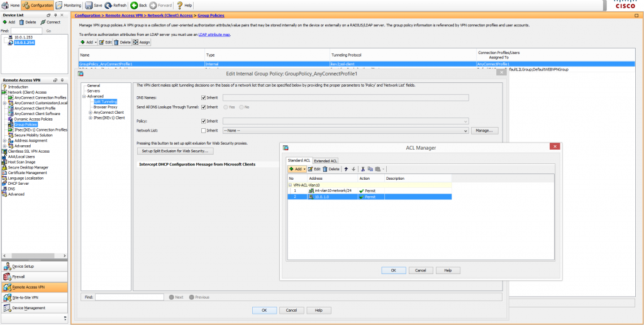Click the Find field in Device List
The height and width of the screenshot is (325, 644).
pos(26,31)
